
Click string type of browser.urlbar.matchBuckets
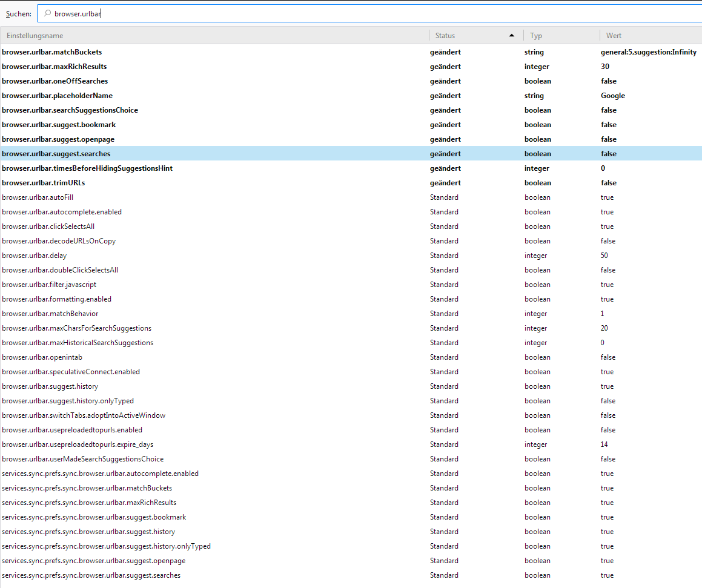[534, 52]
